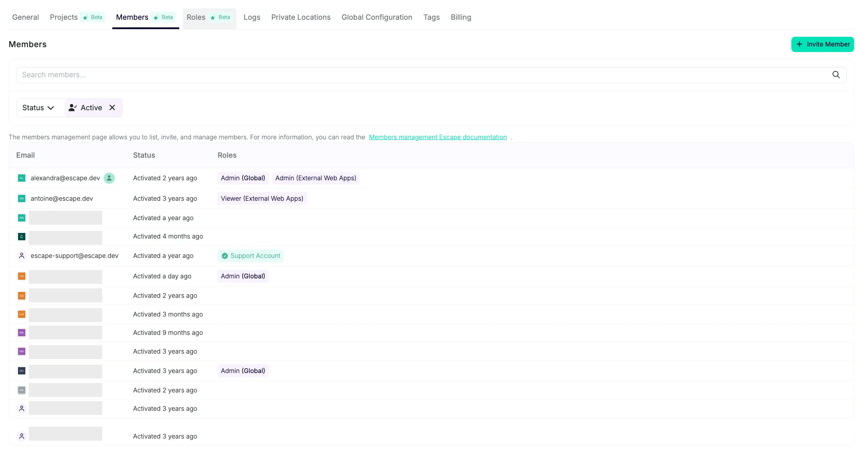Click the Admin (External Web Apps) role tag
The image size is (868, 459).
point(315,178)
